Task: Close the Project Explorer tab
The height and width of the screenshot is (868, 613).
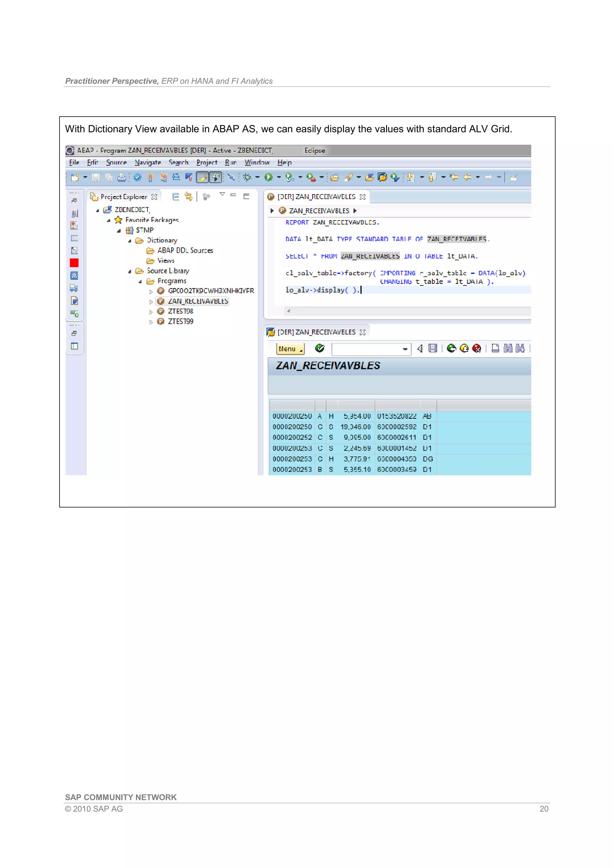Action: tap(154, 197)
